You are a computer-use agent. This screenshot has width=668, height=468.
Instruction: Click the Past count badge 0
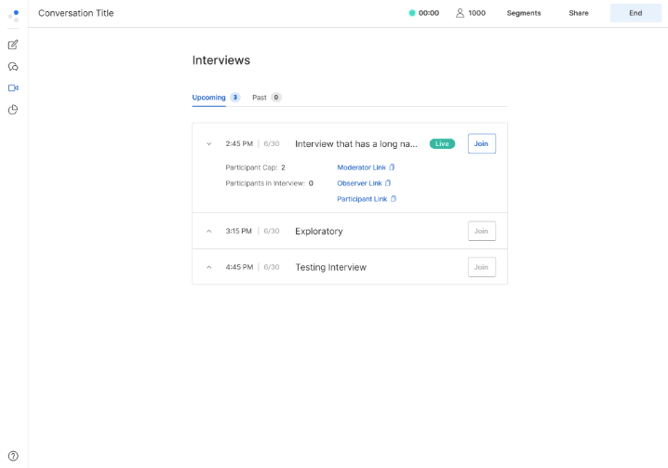pyautogui.click(x=276, y=98)
